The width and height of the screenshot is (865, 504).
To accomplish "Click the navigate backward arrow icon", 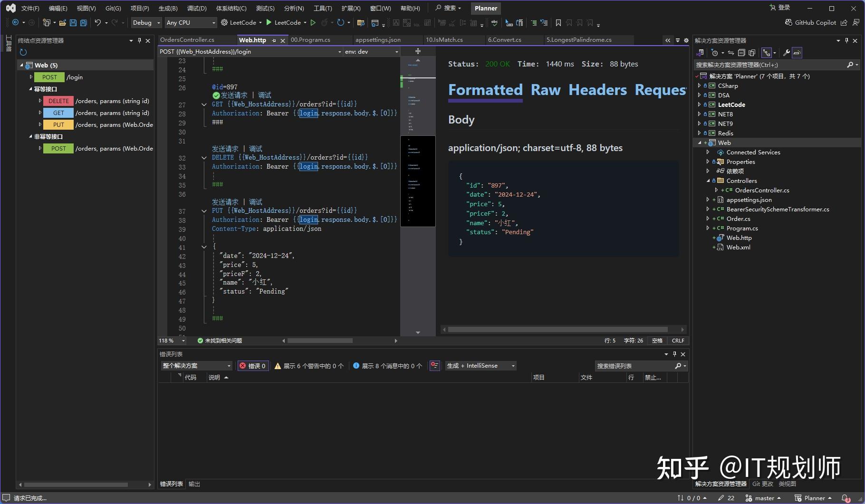I will pos(15,22).
